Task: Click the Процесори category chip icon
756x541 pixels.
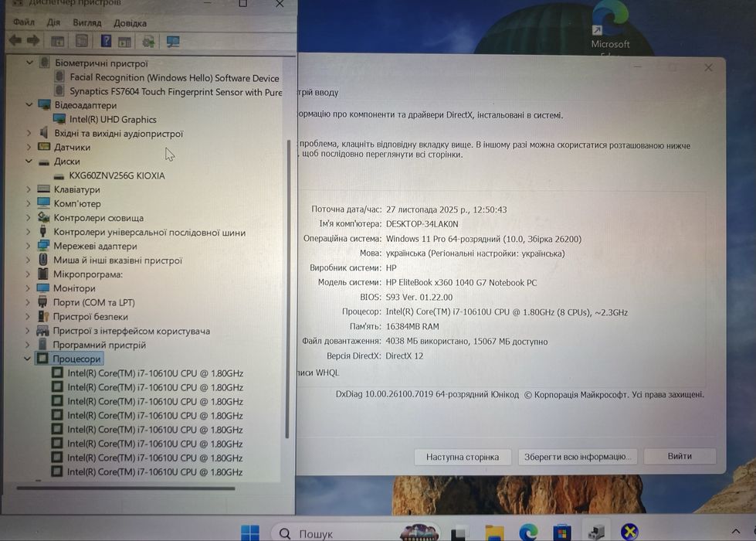Action: (x=42, y=358)
